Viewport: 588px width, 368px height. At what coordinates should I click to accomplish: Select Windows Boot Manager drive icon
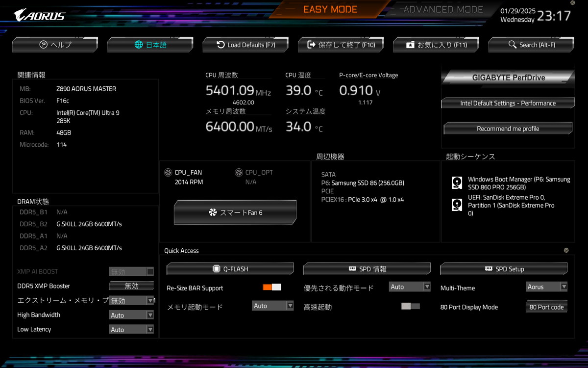coord(457,183)
